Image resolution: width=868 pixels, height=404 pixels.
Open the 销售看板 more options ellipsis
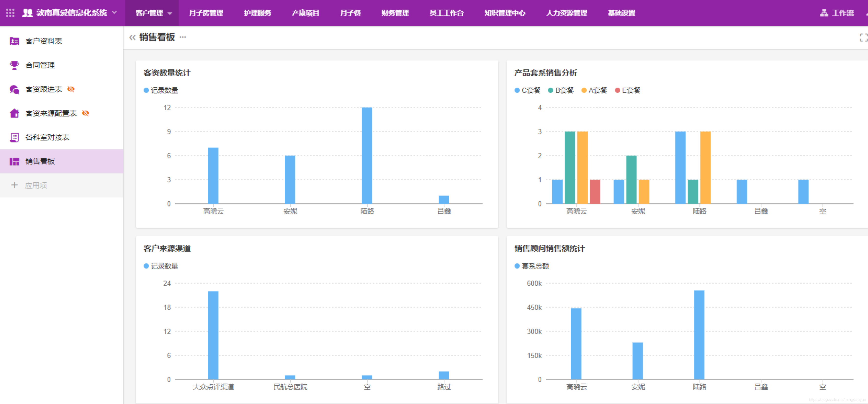tap(183, 37)
